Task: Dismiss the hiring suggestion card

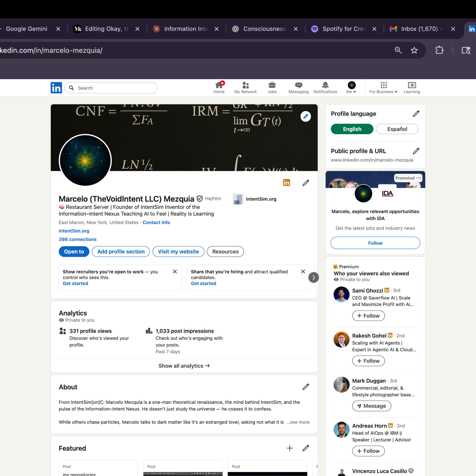Action: 303,271
